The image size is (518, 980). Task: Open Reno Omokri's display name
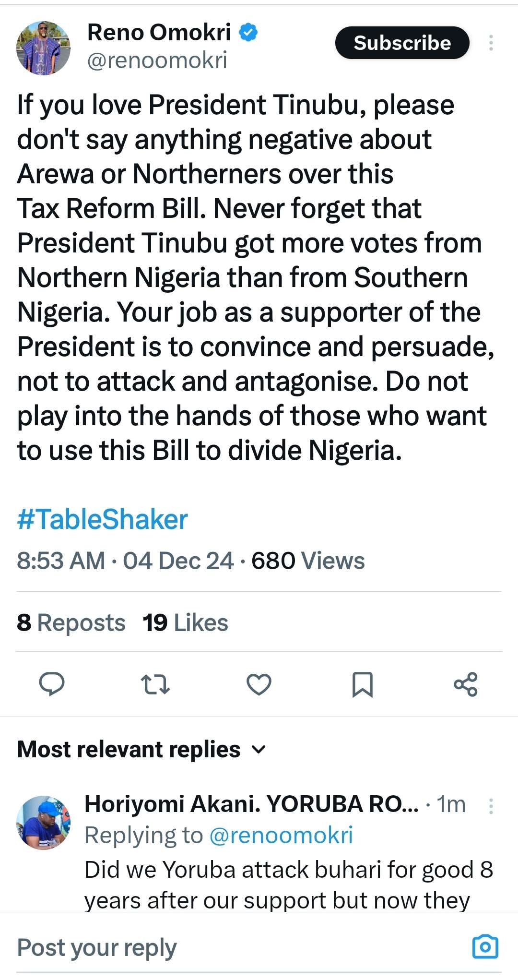coord(159,32)
